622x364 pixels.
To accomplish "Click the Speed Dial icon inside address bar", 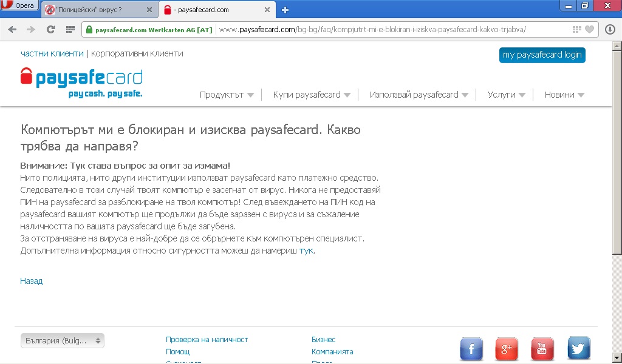I will coord(577,29).
